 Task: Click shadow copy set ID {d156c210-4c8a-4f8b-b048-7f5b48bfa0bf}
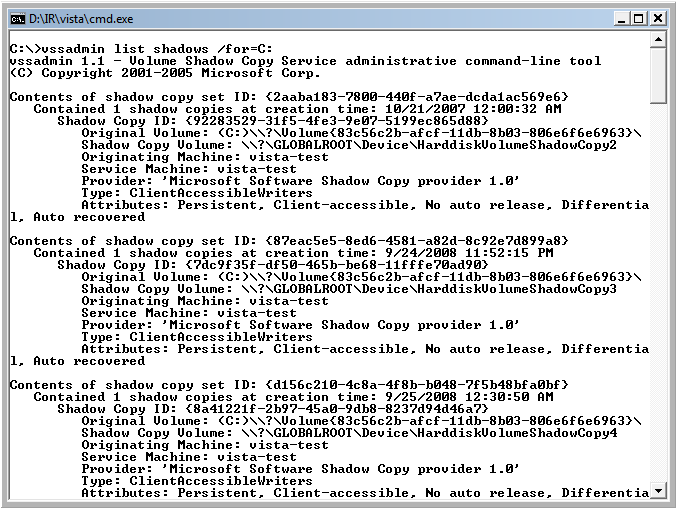click(417, 385)
